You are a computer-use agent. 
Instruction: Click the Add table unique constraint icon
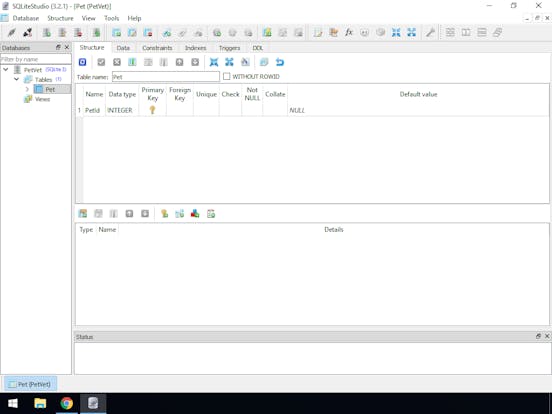pyautogui.click(x=195, y=214)
